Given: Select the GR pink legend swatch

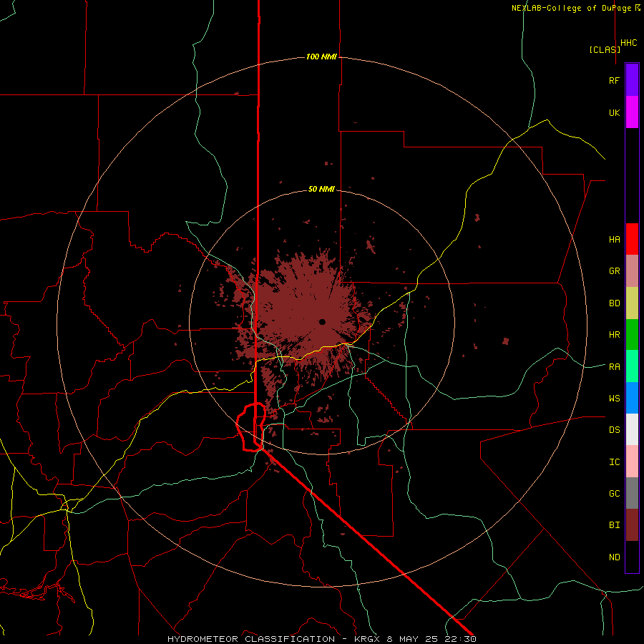Looking at the screenshot, I should click(x=632, y=271).
